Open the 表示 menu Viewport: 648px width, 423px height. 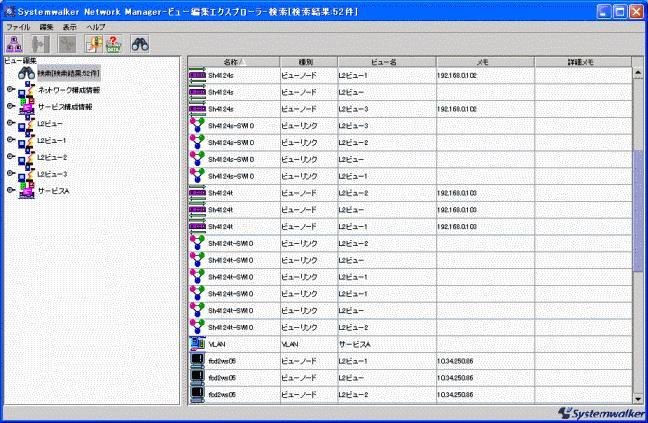tap(70, 26)
